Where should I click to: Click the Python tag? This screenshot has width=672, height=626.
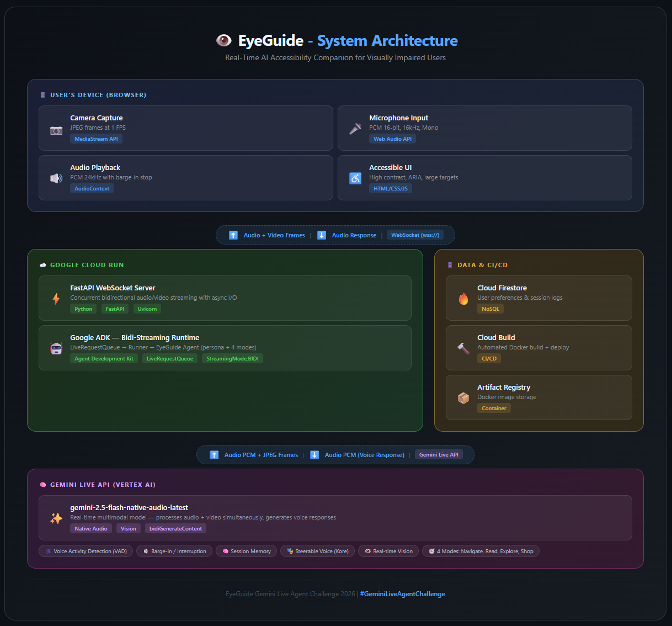(83, 309)
